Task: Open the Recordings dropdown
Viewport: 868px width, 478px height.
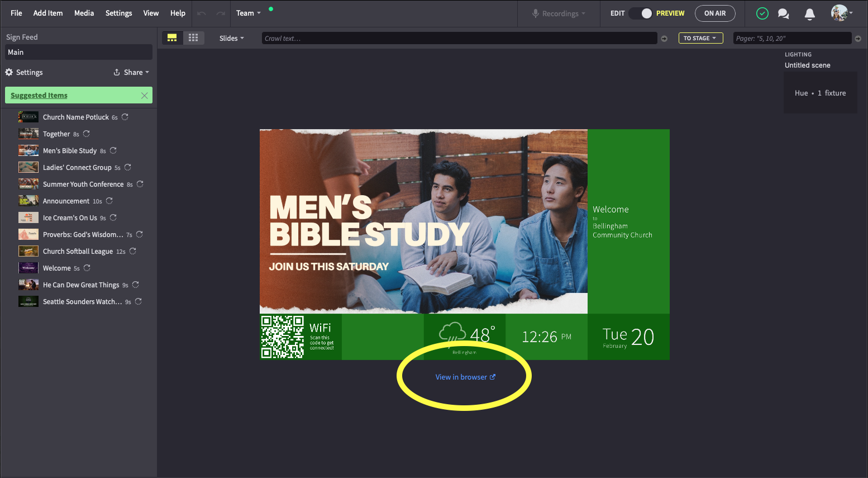Action: click(x=559, y=13)
